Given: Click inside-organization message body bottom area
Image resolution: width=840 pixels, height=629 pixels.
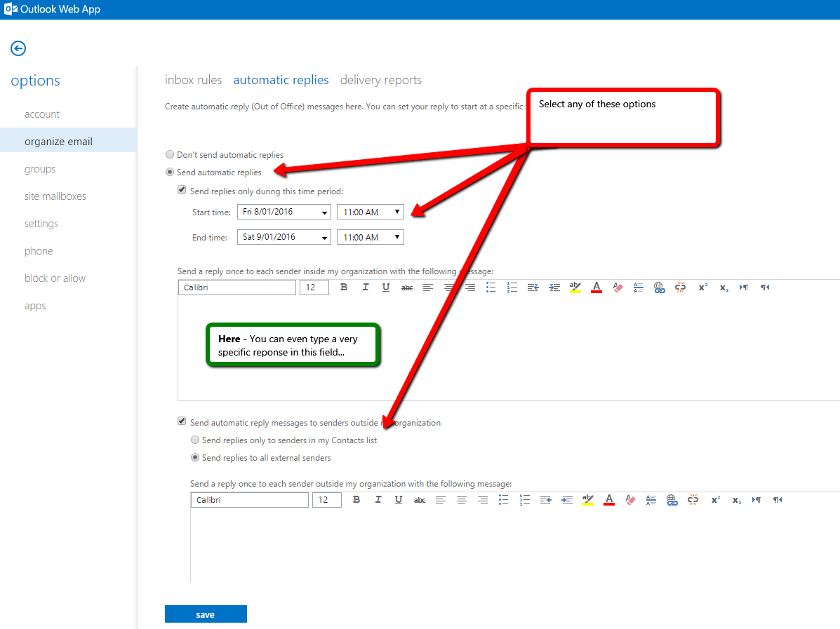Looking at the screenshot, I should [508, 384].
